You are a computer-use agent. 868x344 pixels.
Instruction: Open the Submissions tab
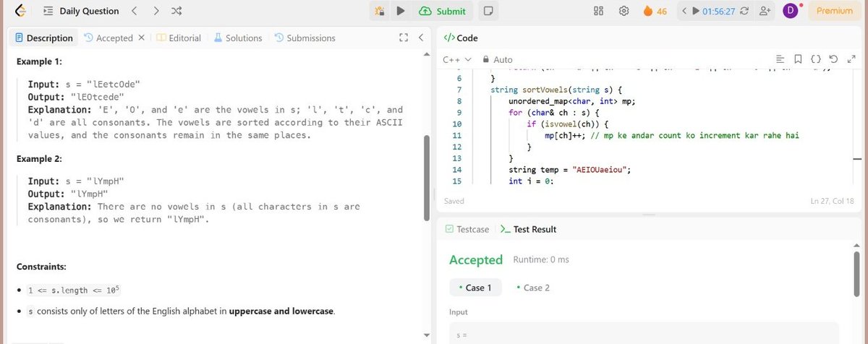click(305, 38)
